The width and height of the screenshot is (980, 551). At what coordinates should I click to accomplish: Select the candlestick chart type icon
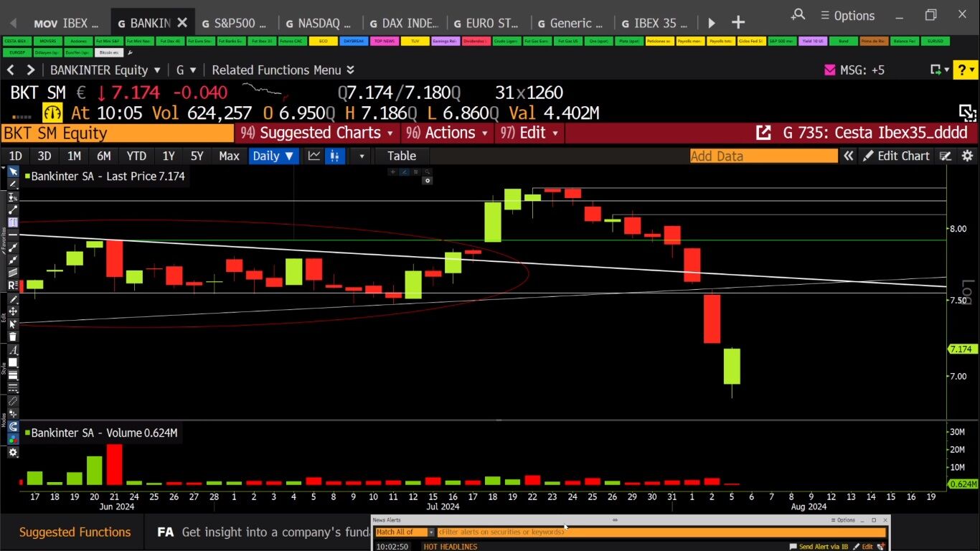click(x=334, y=156)
